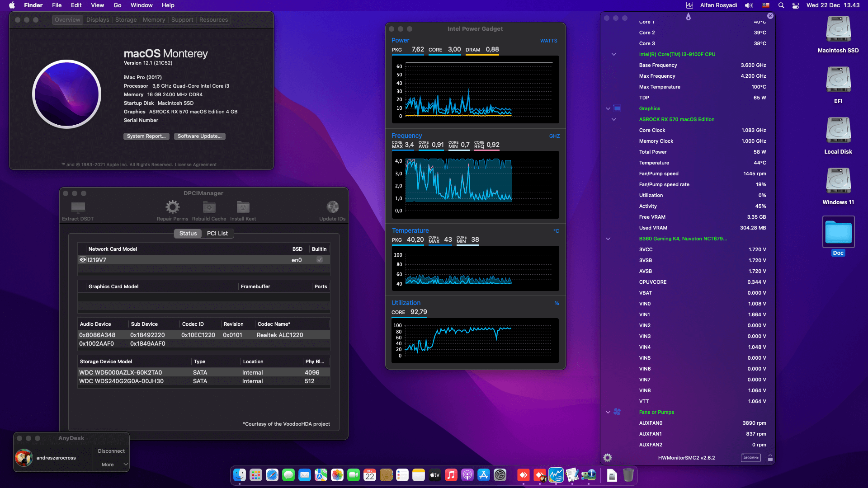The image size is (868, 488).
Task: Collapse the Fans or Pumps section
Action: tap(608, 412)
